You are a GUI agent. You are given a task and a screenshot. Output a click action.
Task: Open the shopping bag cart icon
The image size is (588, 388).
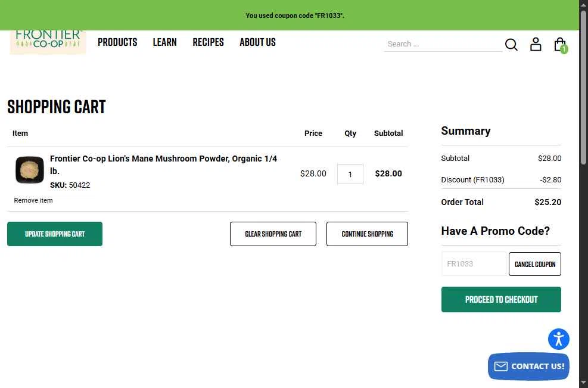click(560, 45)
